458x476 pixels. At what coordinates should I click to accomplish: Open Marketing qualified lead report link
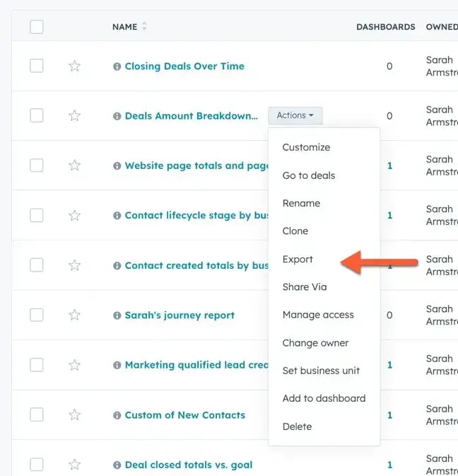tap(196, 365)
